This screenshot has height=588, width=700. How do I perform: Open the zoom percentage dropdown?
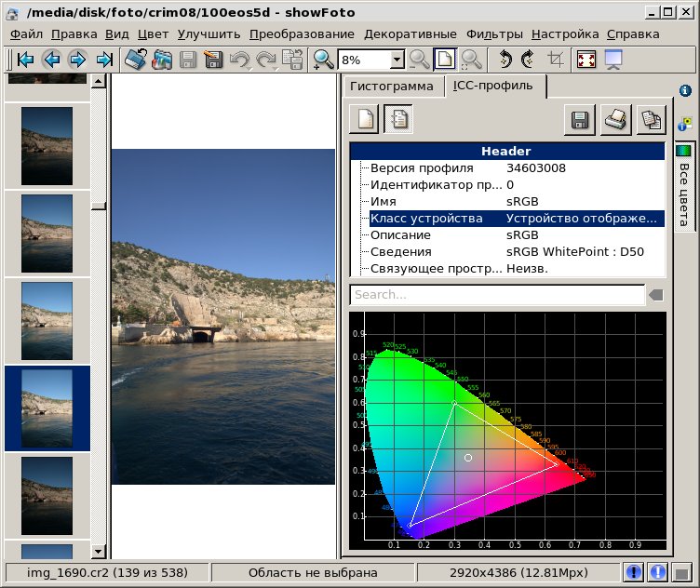click(x=397, y=60)
